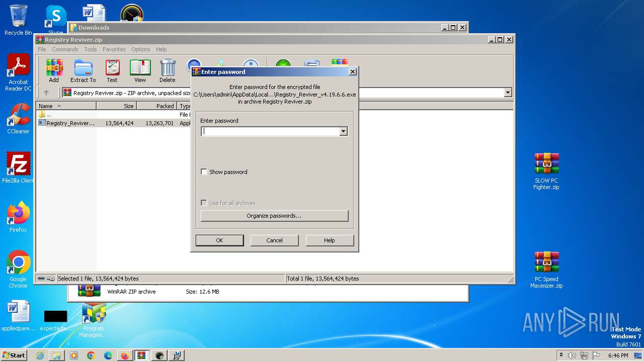Select the '..' parent folder row

point(49,115)
